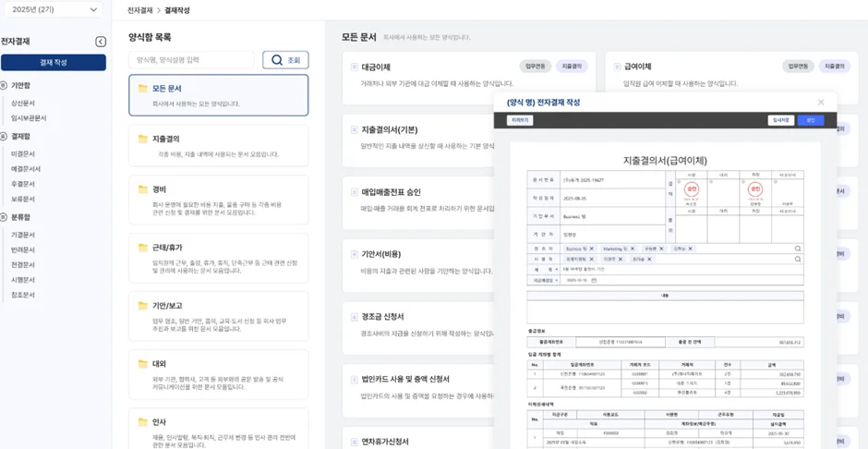Click the 조회 search button
The width and height of the screenshot is (868, 449).
click(285, 60)
